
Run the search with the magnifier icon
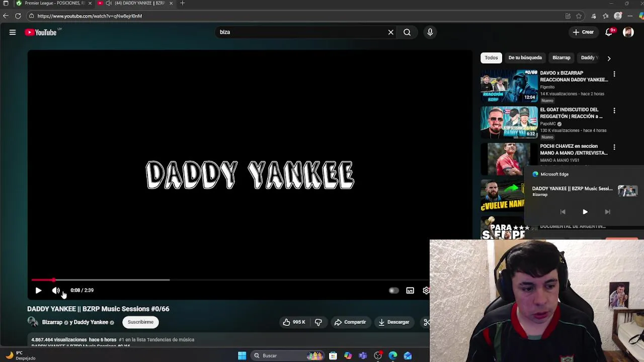click(407, 32)
